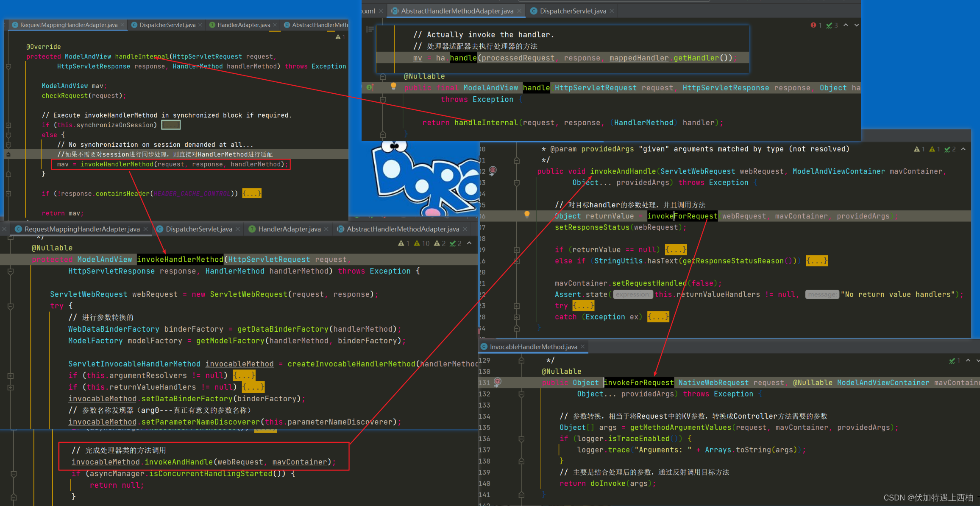Click the typo checkmark 2 in bottom-left editor
Image resolution: width=980 pixels, height=506 pixels.
click(456, 243)
